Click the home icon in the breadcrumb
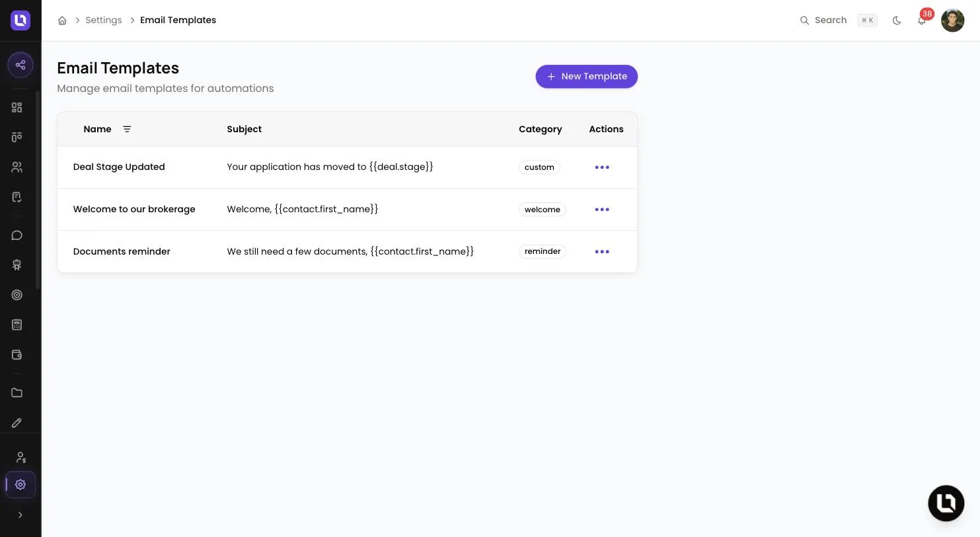 pos(62,21)
